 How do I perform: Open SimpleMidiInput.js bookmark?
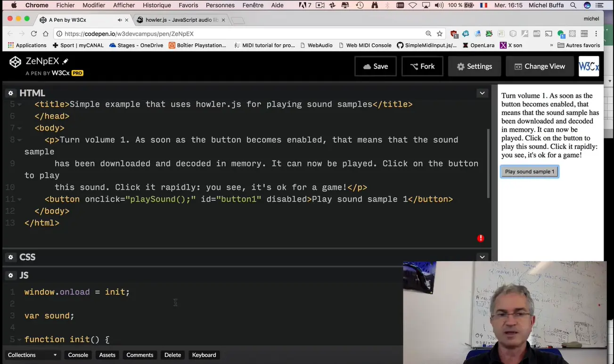pyautogui.click(x=426, y=45)
